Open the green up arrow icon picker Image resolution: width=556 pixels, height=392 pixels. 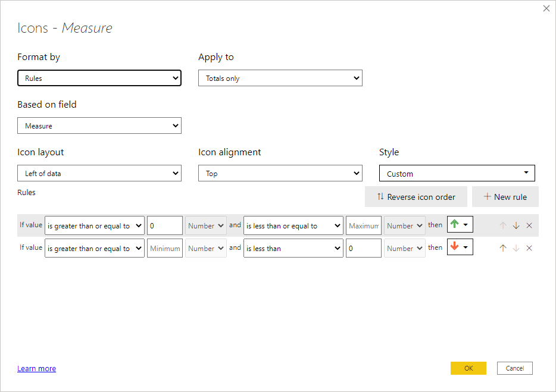[460, 224]
